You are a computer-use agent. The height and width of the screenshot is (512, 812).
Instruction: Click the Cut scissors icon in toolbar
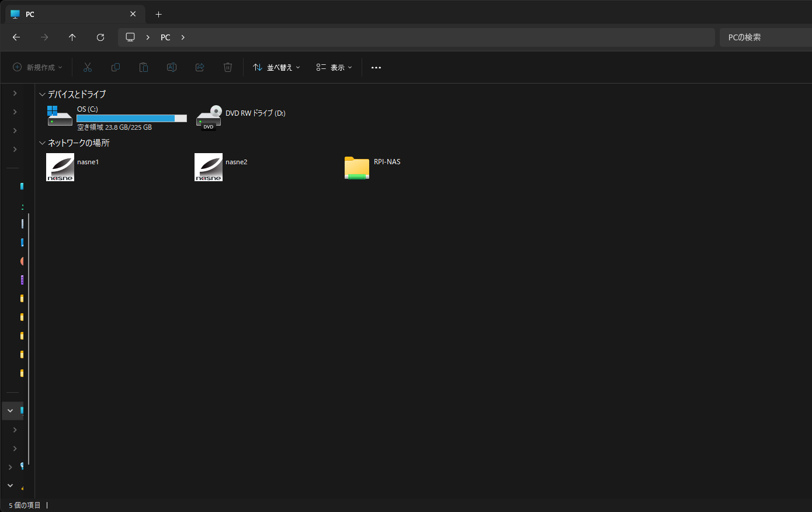coord(88,67)
